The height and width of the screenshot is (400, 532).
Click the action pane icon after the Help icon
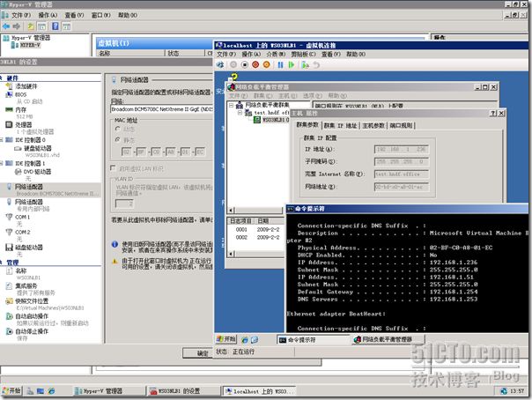(x=67, y=26)
